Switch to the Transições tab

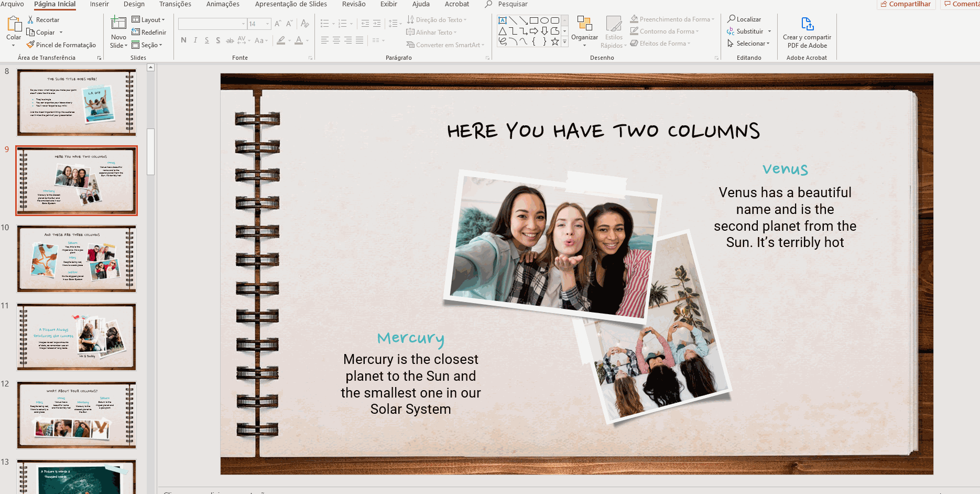175,4
